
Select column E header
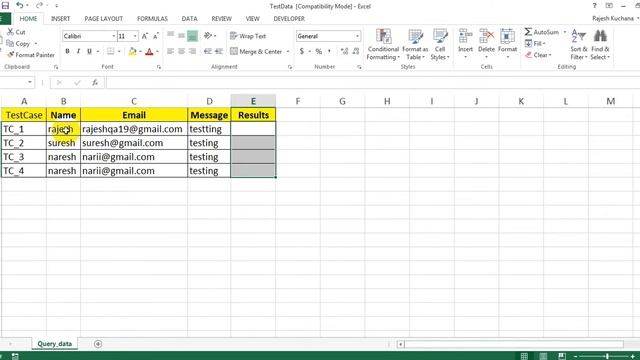pos(253,101)
